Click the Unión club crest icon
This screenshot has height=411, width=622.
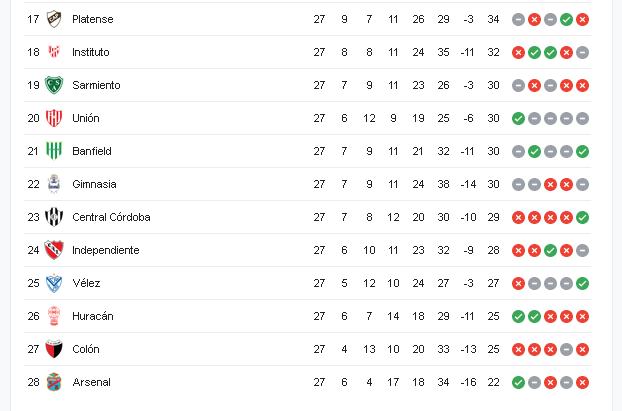[53, 118]
